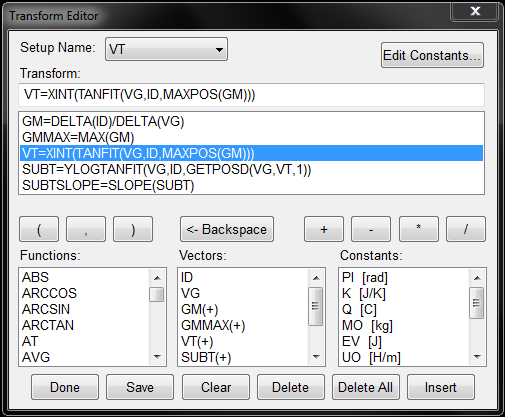Viewport: 505px width, 417px height.
Task: Click the Vectors list scroll-up arrow
Action: coord(316,278)
